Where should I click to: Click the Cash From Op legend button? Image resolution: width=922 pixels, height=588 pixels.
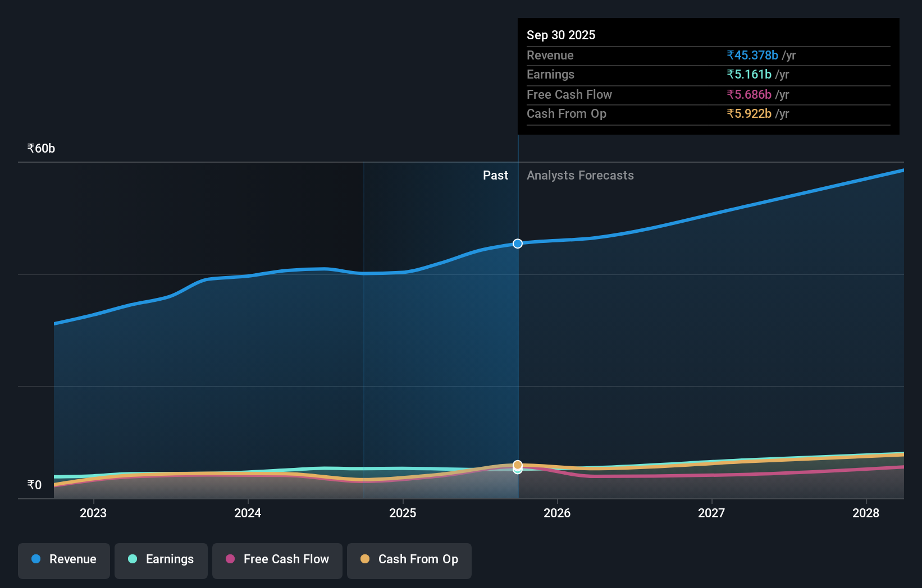click(409, 561)
